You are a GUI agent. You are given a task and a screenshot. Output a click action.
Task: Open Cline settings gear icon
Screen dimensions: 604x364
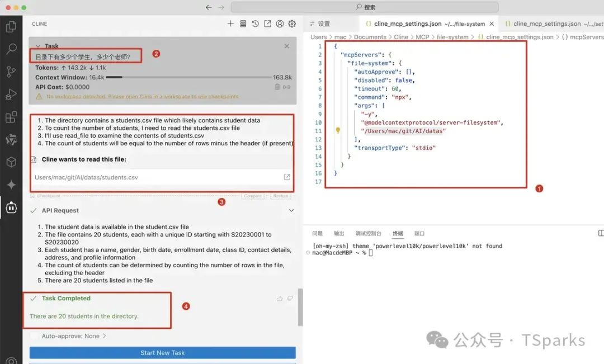pyautogui.click(x=292, y=24)
